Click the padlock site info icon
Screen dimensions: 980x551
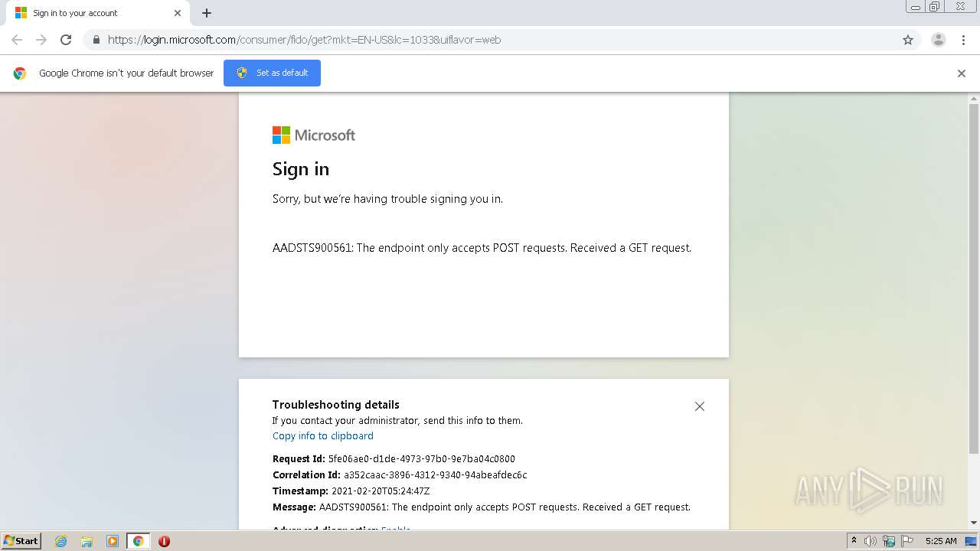96,40
